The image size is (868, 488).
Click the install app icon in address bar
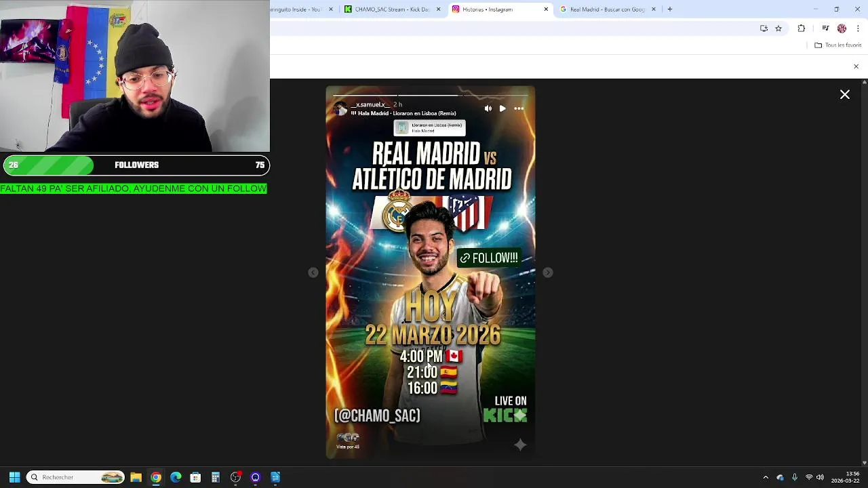click(764, 28)
